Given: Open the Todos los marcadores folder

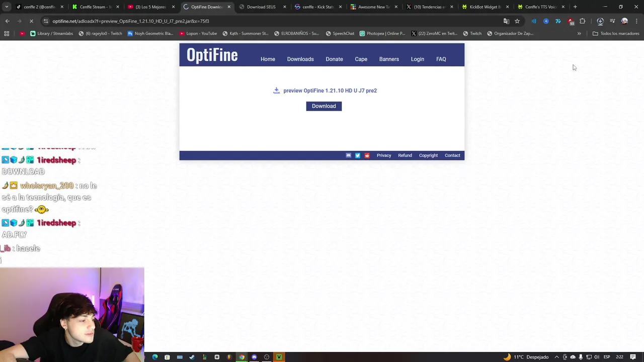Looking at the screenshot, I should pyautogui.click(x=616, y=34).
